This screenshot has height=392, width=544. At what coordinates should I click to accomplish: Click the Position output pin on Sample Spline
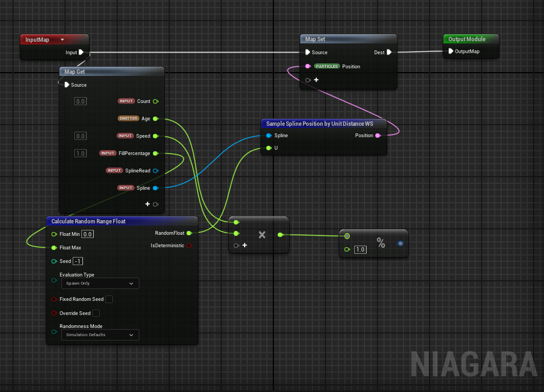click(378, 136)
